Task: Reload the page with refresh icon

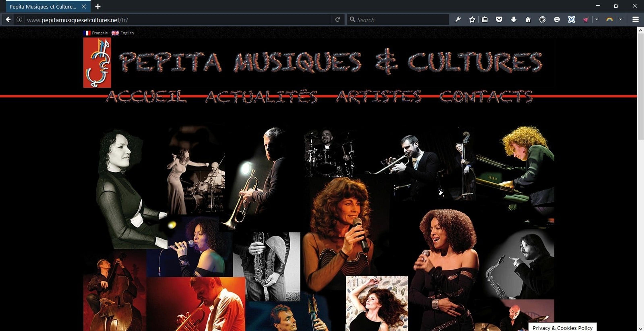Action: point(337,19)
